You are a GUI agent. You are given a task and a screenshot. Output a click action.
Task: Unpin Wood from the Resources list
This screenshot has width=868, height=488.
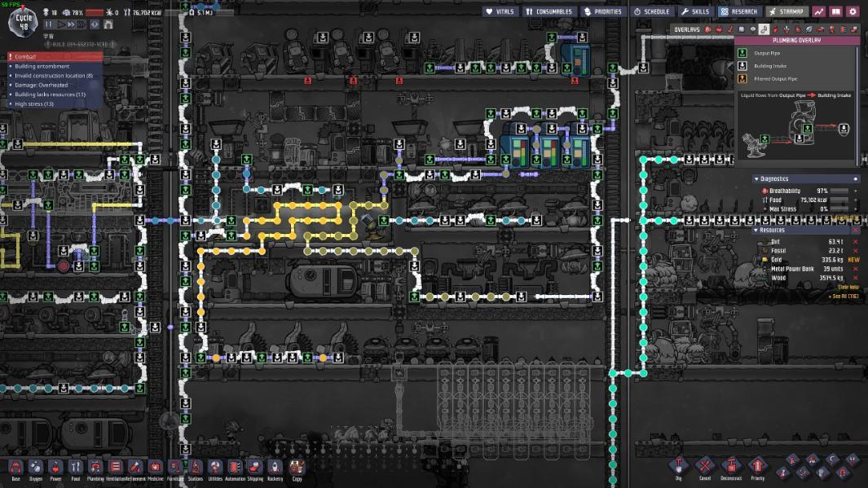(855, 278)
